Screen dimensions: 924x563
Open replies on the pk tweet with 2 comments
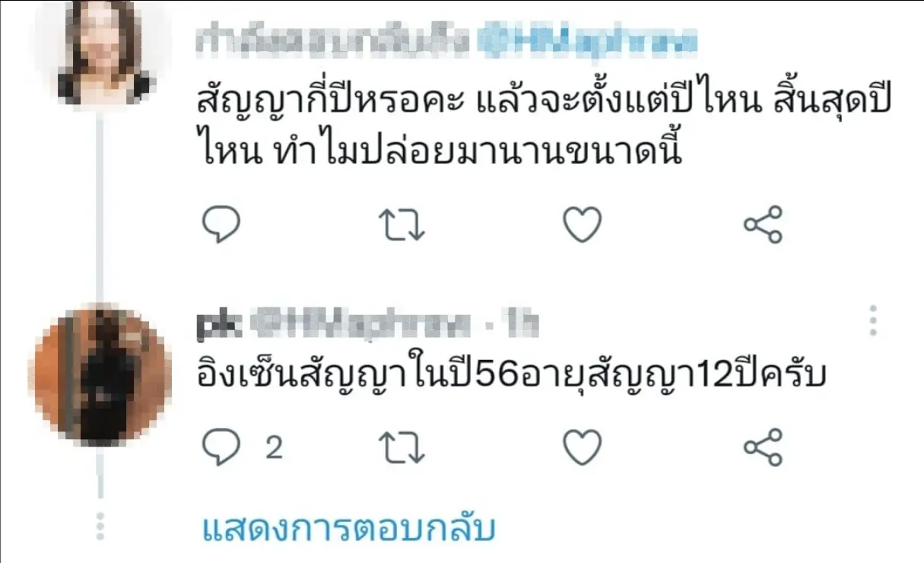click(221, 447)
